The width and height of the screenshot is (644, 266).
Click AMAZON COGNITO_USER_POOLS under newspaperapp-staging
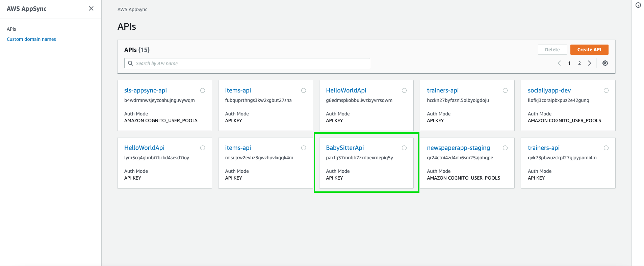click(x=463, y=178)
